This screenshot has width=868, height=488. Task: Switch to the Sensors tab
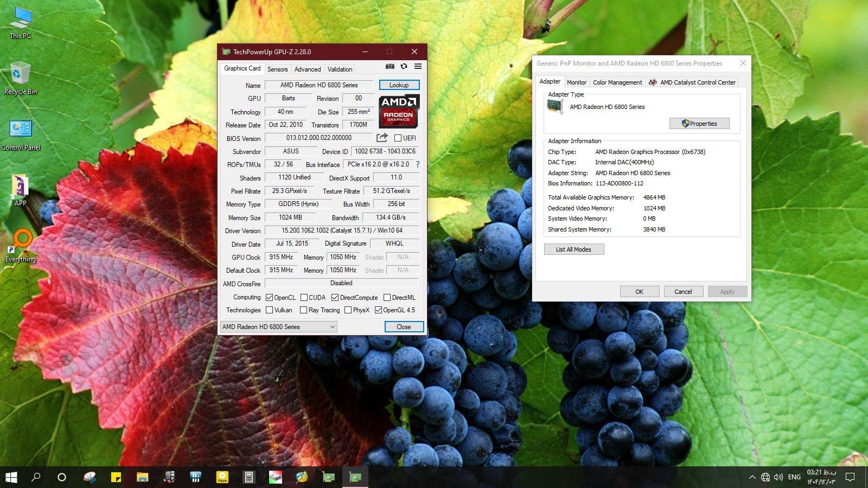point(277,69)
